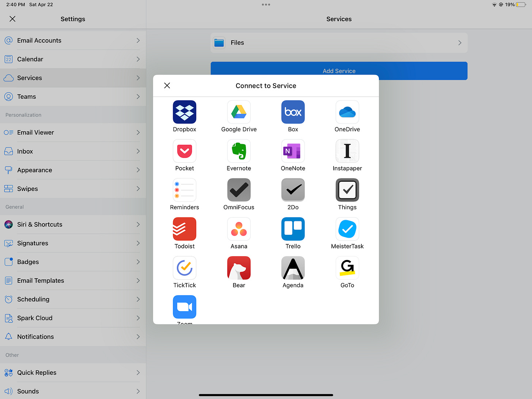Image resolution: width=532 pixels, height=399 pixels.
Task: Choose the Trello board icon
Action: pyautogui.click(x=293, y=229)
